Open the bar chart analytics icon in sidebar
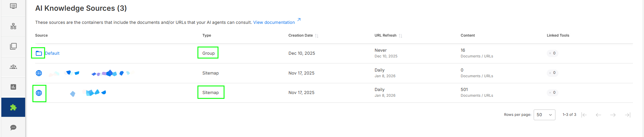Image resolution: width=644 pixels, height=137 pixels. 13,87
